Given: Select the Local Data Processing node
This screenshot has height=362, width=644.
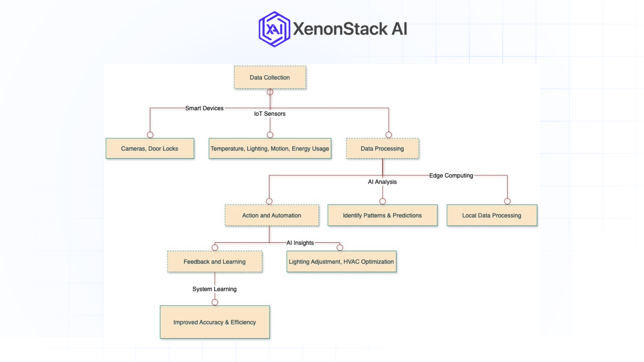Looking at the screenshot, I should tap(491, 215).
